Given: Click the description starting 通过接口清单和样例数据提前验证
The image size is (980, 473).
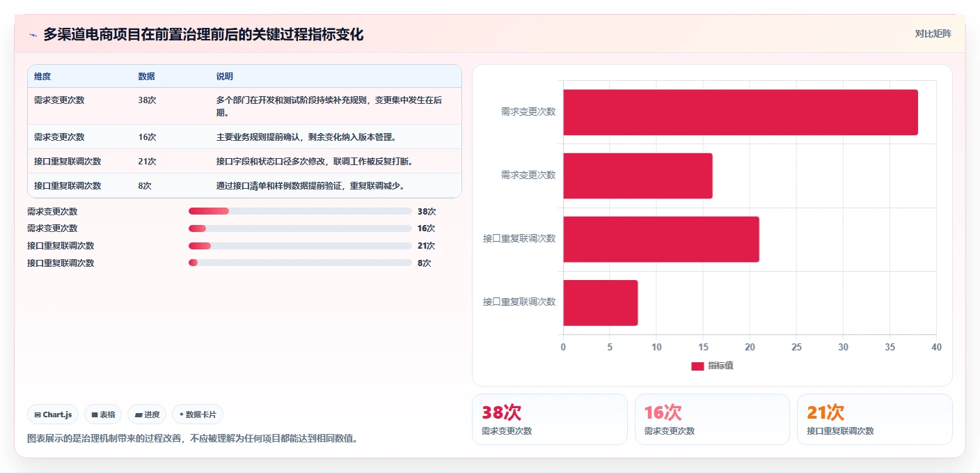Looking at the screenshot, I should point(311,185).
